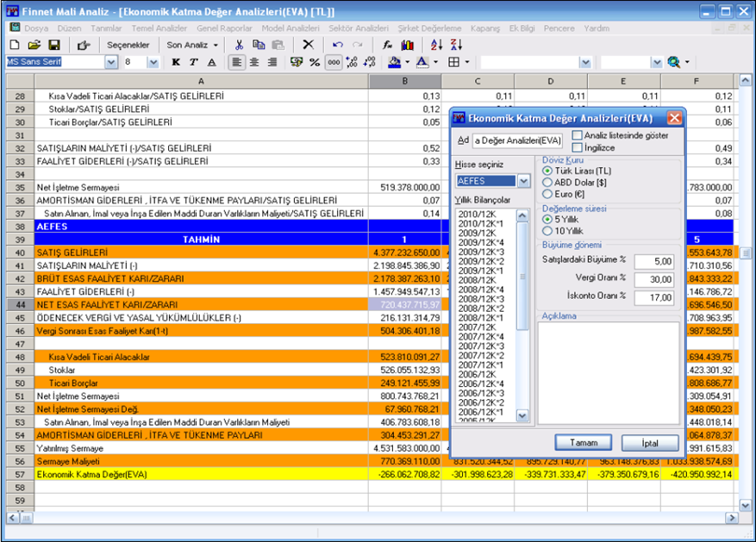The width and height of the screenshot is (756, 542).
Task: Open a file with the folder icon
Action: tap(34, 45)
